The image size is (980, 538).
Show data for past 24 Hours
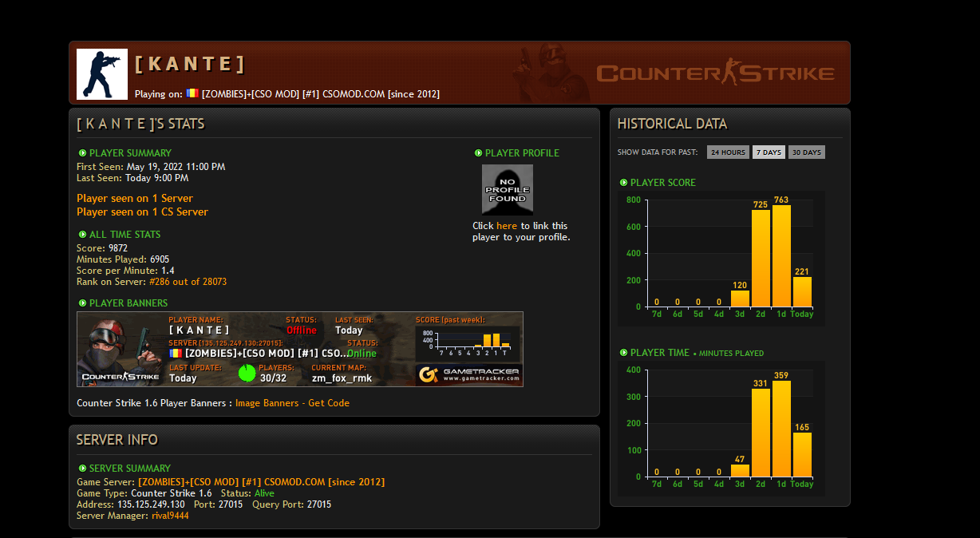(728, 152)
